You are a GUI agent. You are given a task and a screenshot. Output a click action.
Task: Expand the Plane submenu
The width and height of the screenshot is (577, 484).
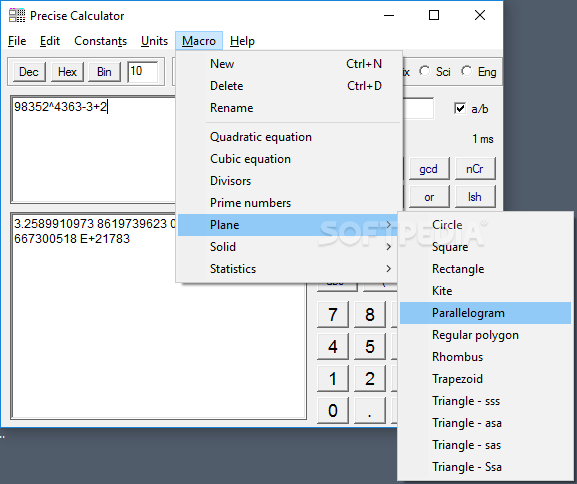(x=287, y=225)
